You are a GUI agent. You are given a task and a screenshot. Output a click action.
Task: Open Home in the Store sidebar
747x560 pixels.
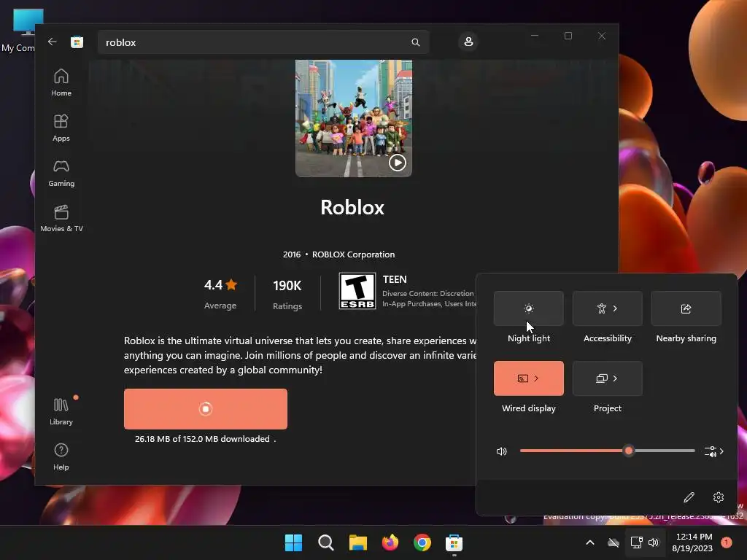[x=61, y=83]
